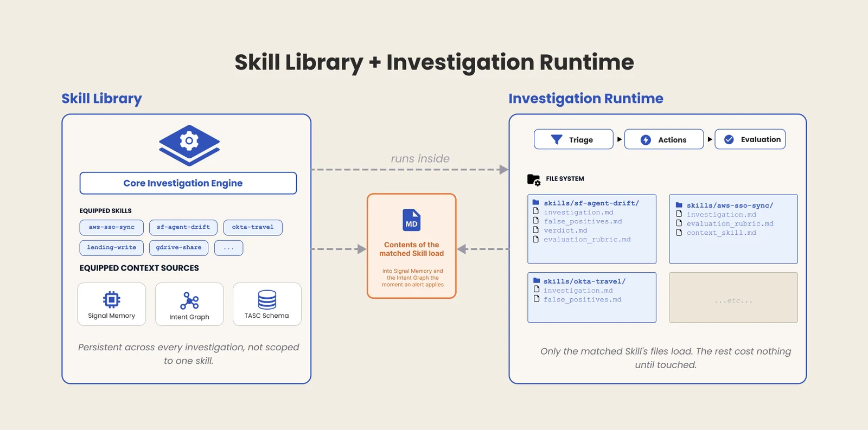Click the 'runs inside' label

420,158
